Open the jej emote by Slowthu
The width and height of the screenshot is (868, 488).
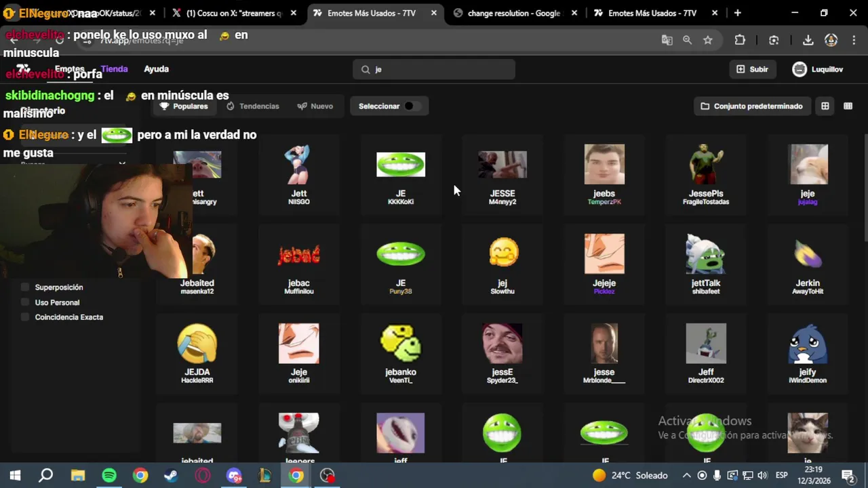(502, 264)
